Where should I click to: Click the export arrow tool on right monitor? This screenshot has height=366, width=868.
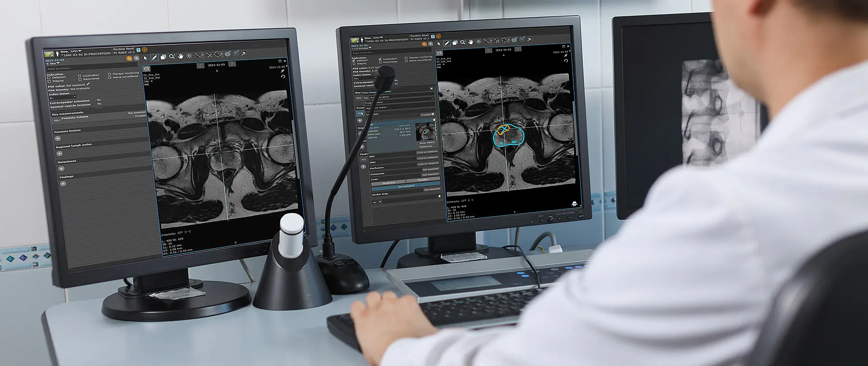coord(529,39)
